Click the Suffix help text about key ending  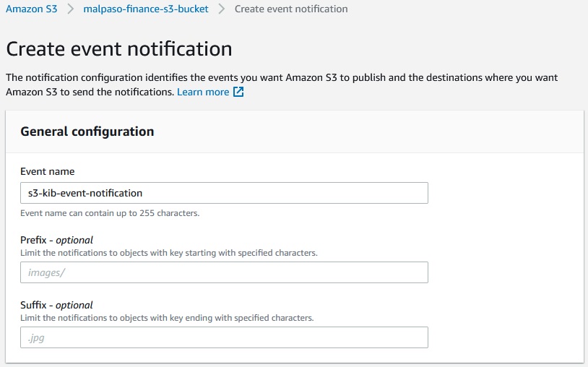point(167,318)
